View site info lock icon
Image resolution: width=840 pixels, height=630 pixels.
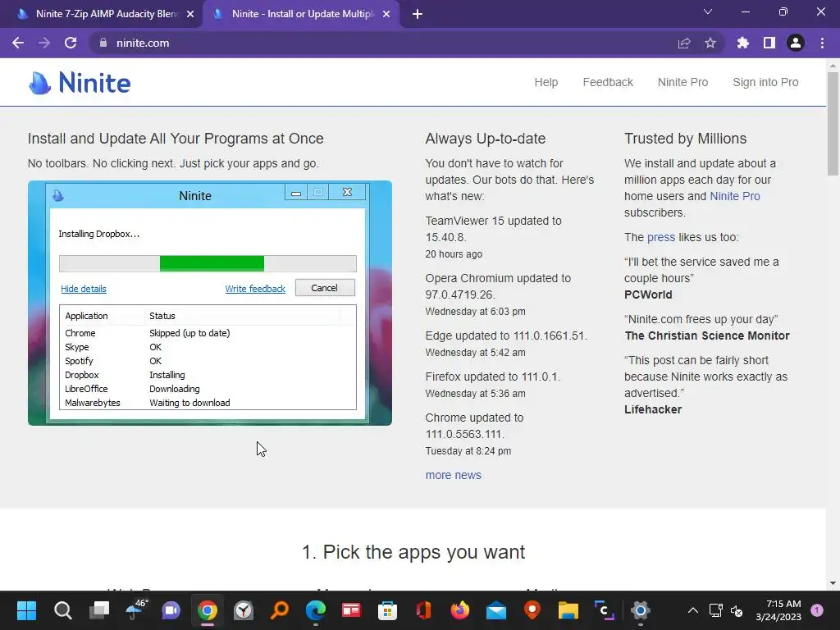click(103, 43)
